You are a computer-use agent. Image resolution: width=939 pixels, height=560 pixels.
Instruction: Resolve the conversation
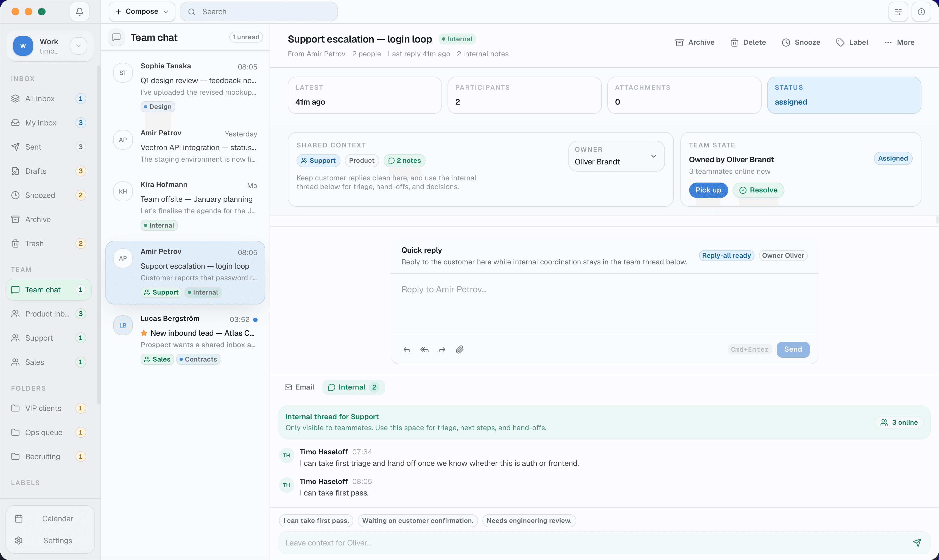(x=758, y=190)
